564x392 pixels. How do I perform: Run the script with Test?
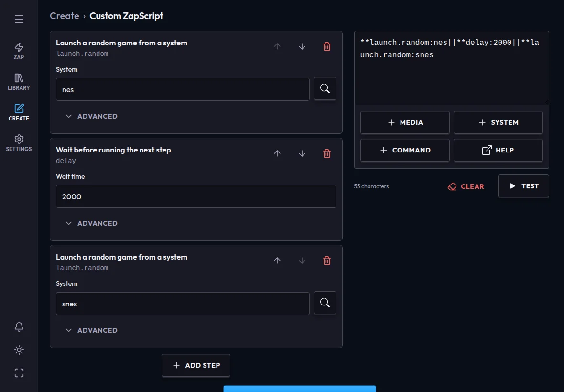pyautogui.click(x=523, y=186)
